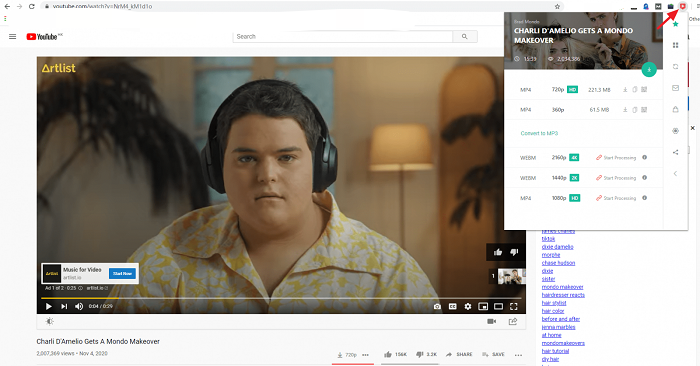Open the artlist.io ad link
This screenshot has height=366, width=700.
96,288
